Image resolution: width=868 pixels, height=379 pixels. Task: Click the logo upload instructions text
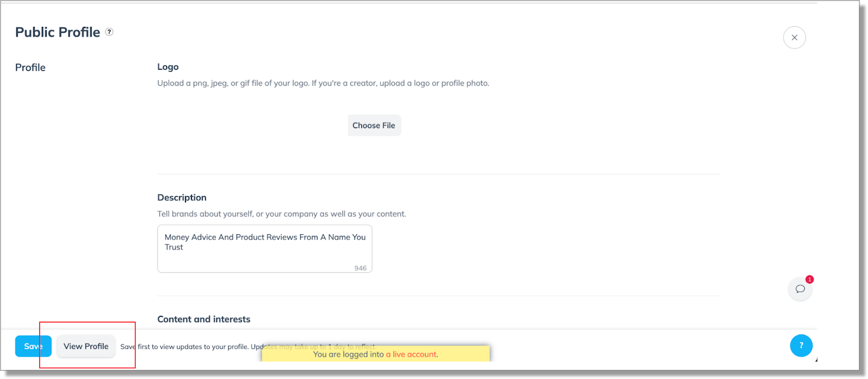(x=323, y=83)
